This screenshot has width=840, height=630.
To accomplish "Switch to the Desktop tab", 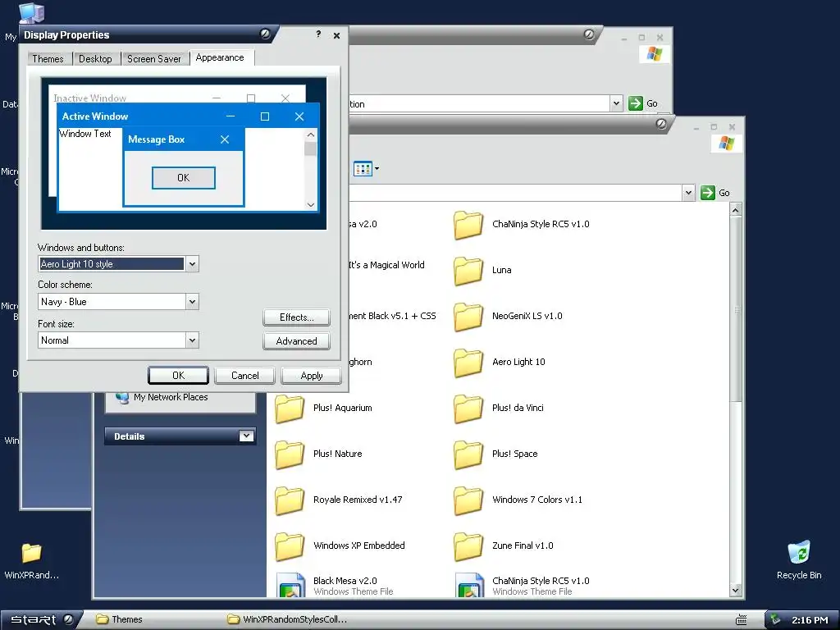I will pos(95,59).
